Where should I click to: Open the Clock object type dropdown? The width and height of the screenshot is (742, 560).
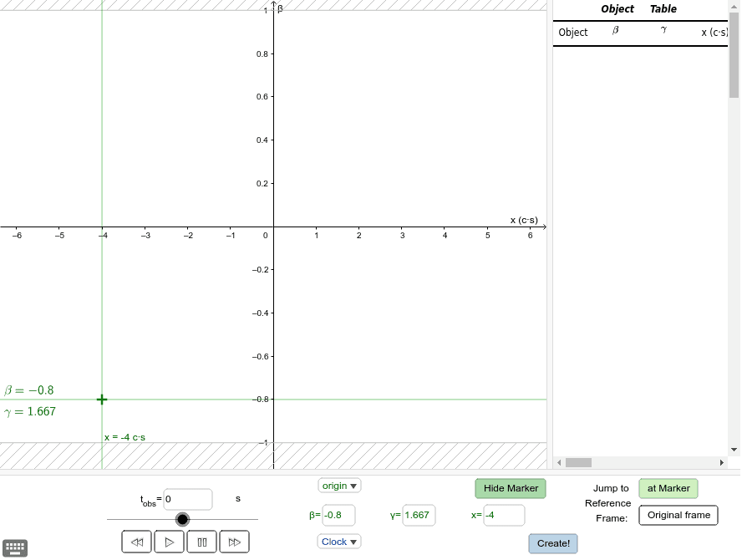[338, 542]
